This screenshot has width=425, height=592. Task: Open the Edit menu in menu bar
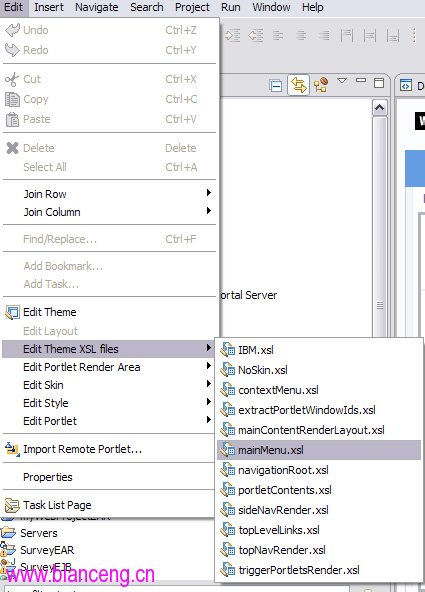(x=14, y=7)
